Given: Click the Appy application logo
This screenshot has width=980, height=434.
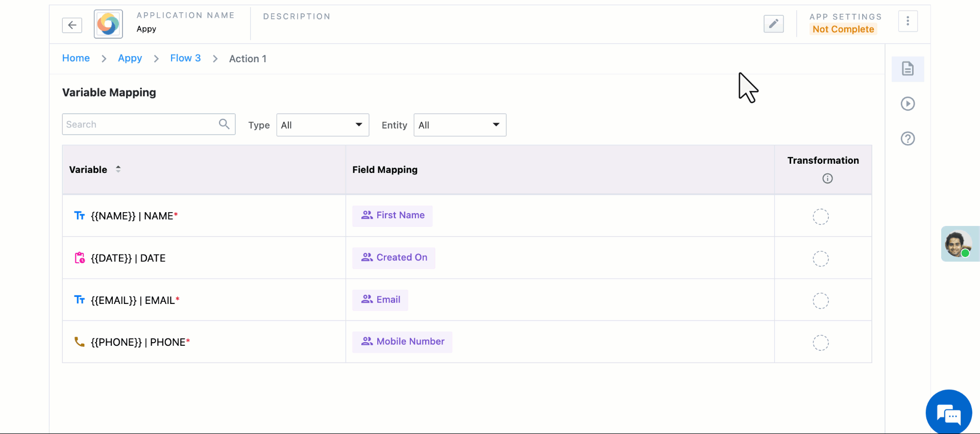Looking at the screenshot, I should click(108, 24).
